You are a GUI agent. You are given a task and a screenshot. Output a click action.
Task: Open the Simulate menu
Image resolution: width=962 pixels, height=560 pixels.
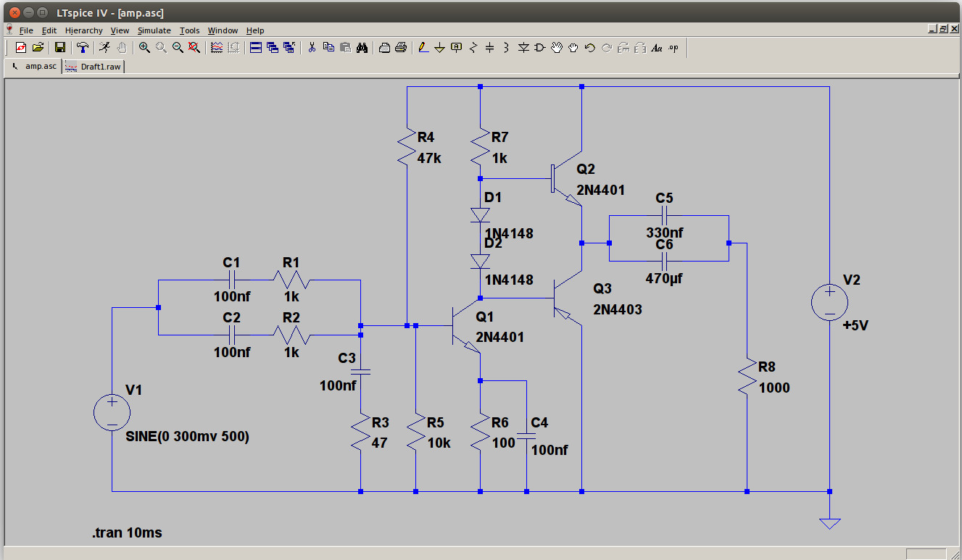(154, 30)
